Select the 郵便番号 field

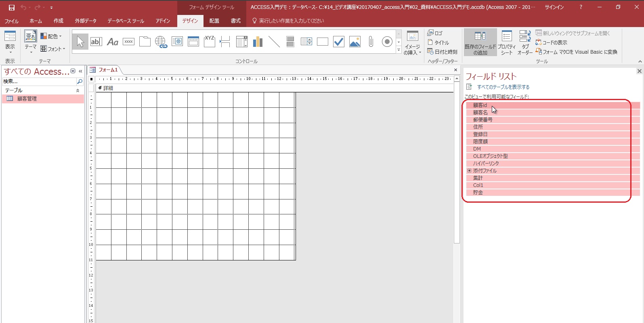553,120
